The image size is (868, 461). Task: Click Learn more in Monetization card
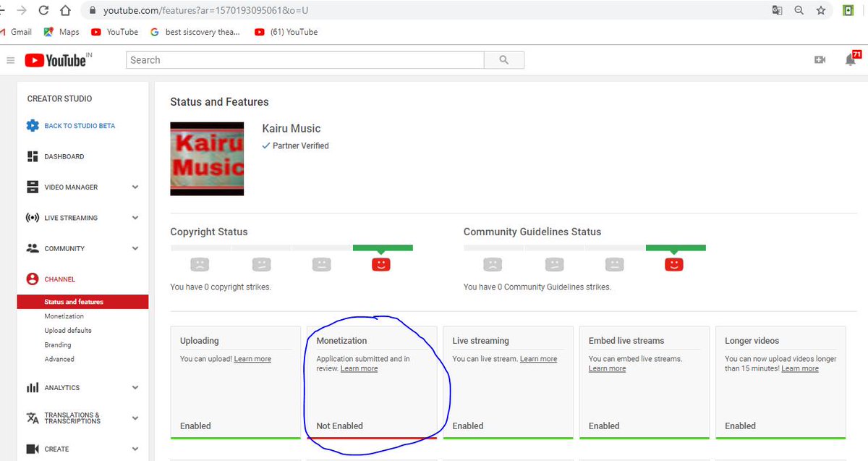pos(359,369)
